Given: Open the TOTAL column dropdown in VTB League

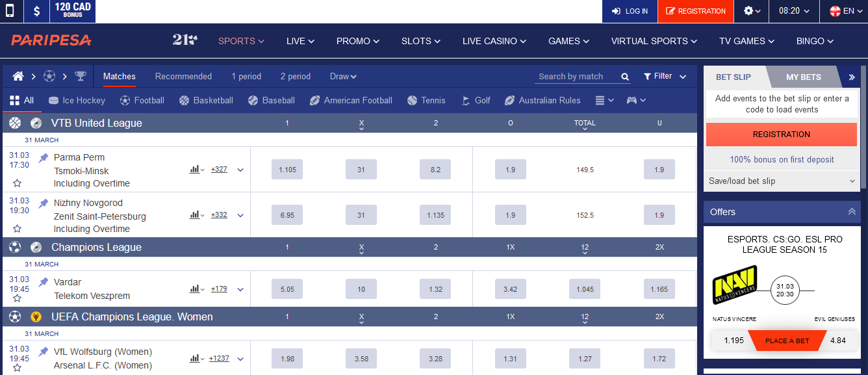Looking at the screenshot, I should tap(585, 125).
